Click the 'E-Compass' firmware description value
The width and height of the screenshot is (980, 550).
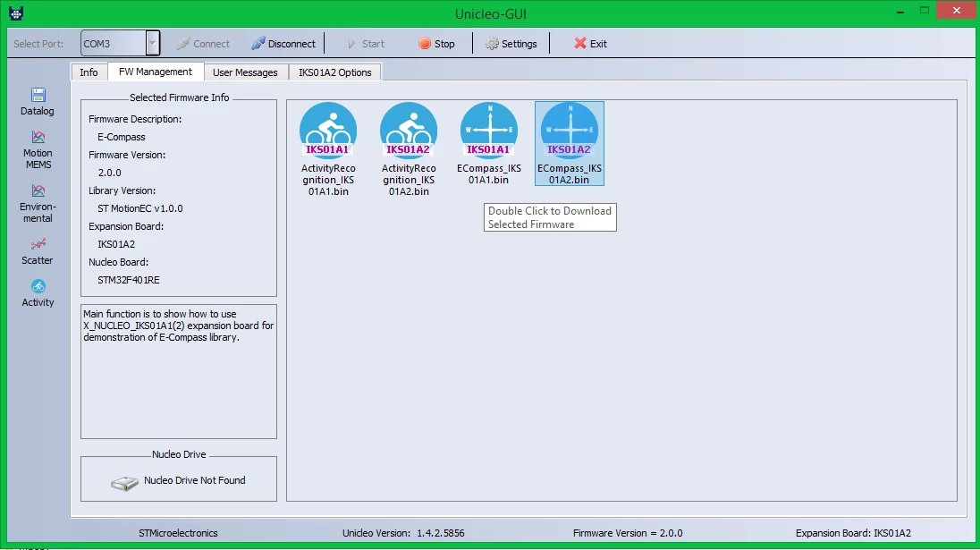click(122, 137)
